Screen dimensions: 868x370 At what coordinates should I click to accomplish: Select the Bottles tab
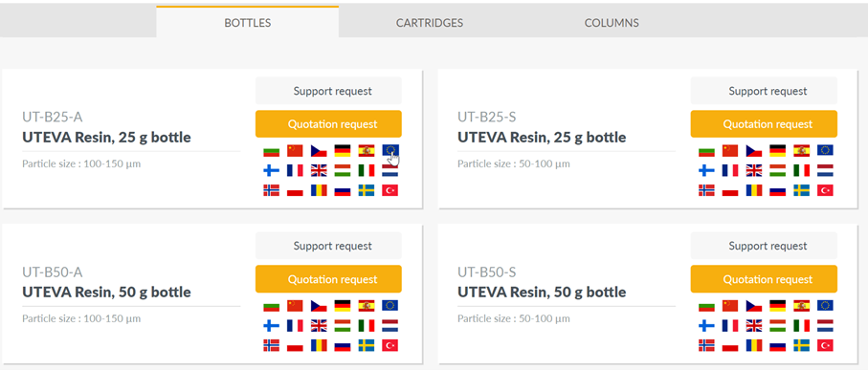coord(248,23)
